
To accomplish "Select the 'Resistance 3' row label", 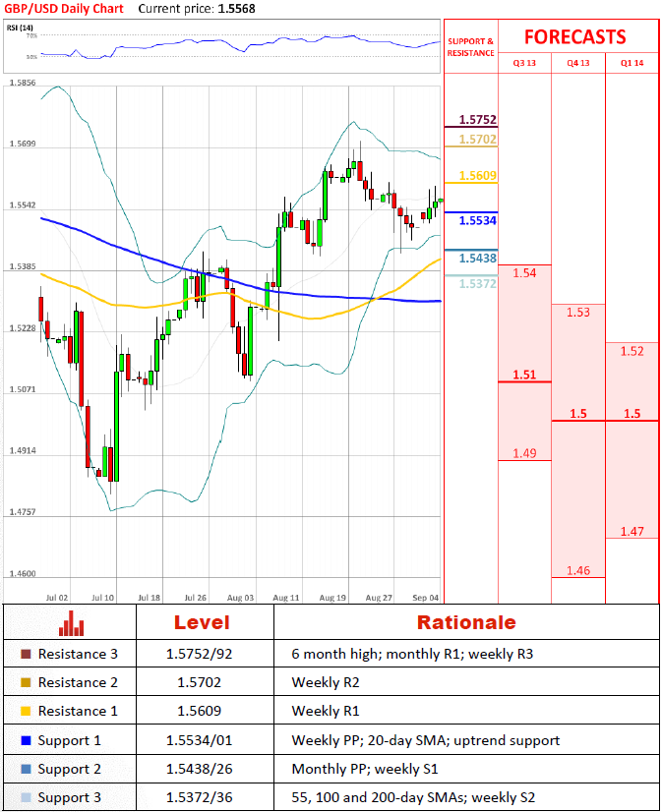I will (x=78, y=654).
